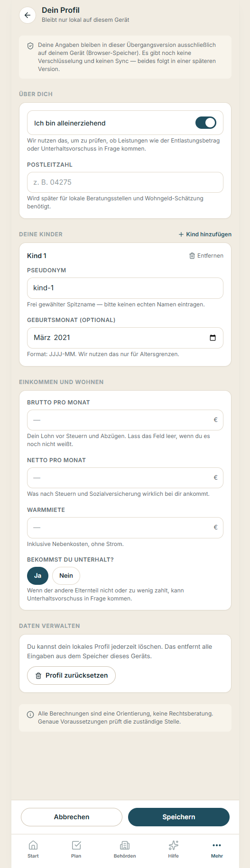Click the Netto pro Monat field
Image resolution: width=250 pixels, height=868 pixels.
pyautogui.click(x=125, y=478)
